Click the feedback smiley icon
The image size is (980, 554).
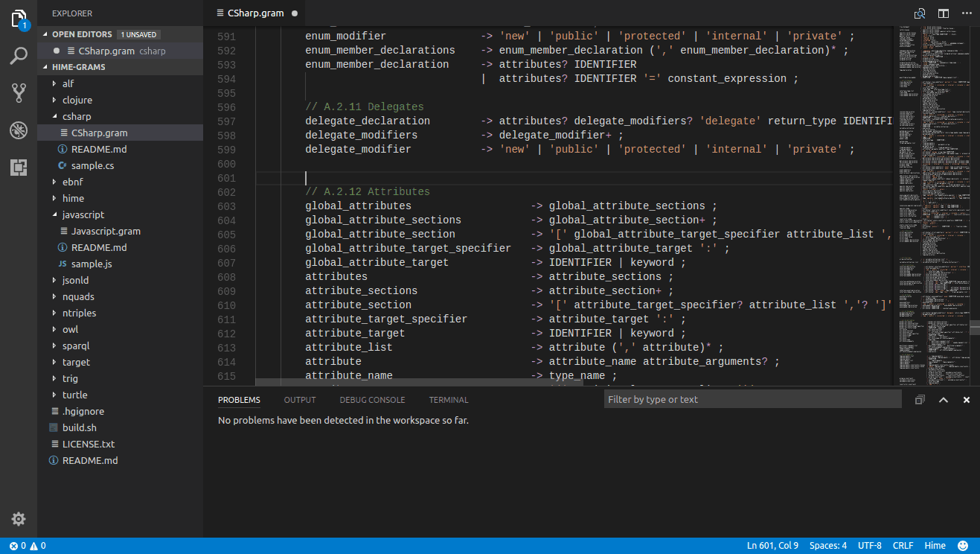click(x=963, y=546)
